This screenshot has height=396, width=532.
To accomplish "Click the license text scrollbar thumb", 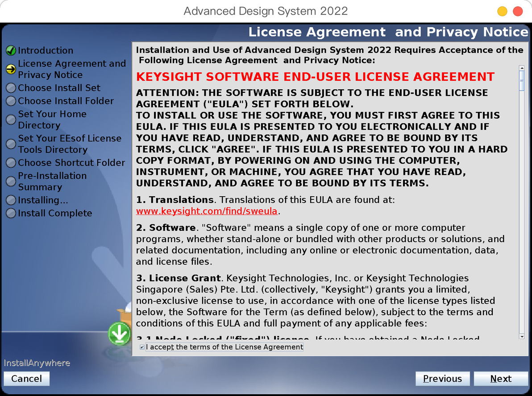I will (522, 81).
